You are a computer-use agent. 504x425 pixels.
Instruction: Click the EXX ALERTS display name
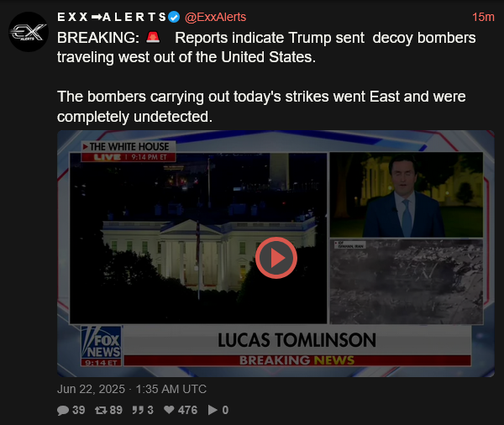click(x=112, y=17)
